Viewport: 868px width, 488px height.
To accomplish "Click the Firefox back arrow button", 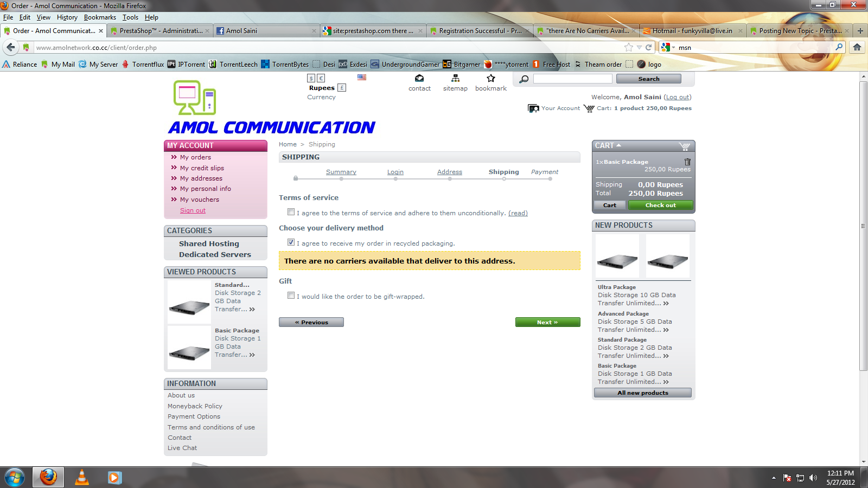I will pyautogui.click(x=10, y=47).
